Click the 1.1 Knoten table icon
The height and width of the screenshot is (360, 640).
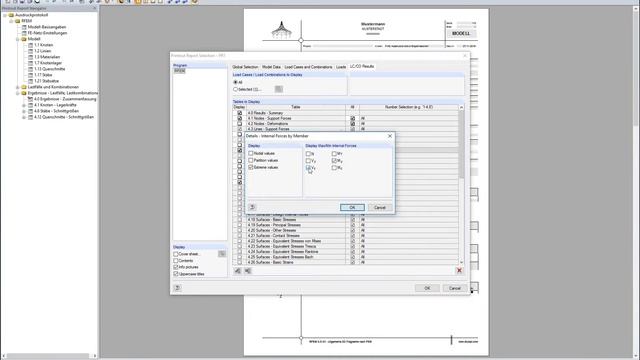tap(31, 45)
